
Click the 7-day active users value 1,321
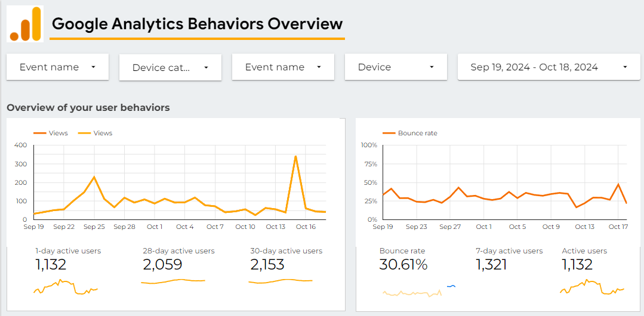pos(492,265)
